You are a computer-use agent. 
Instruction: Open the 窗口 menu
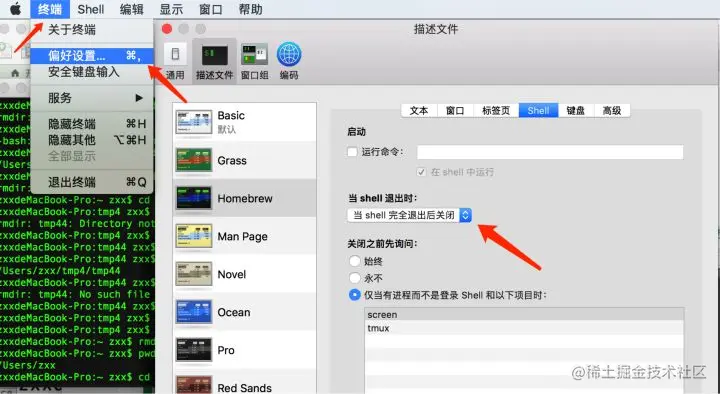(x=211, y=9)
